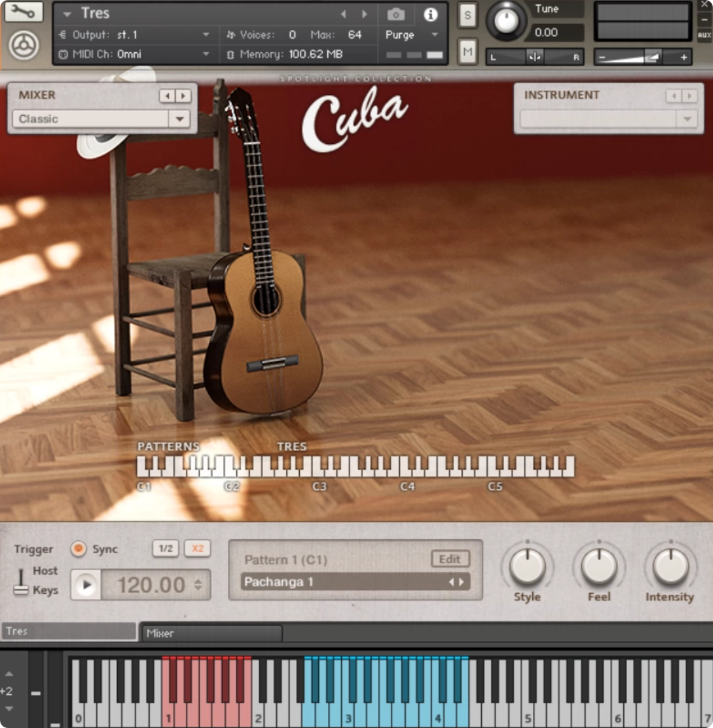The image size is (713, 728).
Task: Choose next pattern with right arrow on Pachanga 1
Action: pyautogui.click(x=462, y=582)
